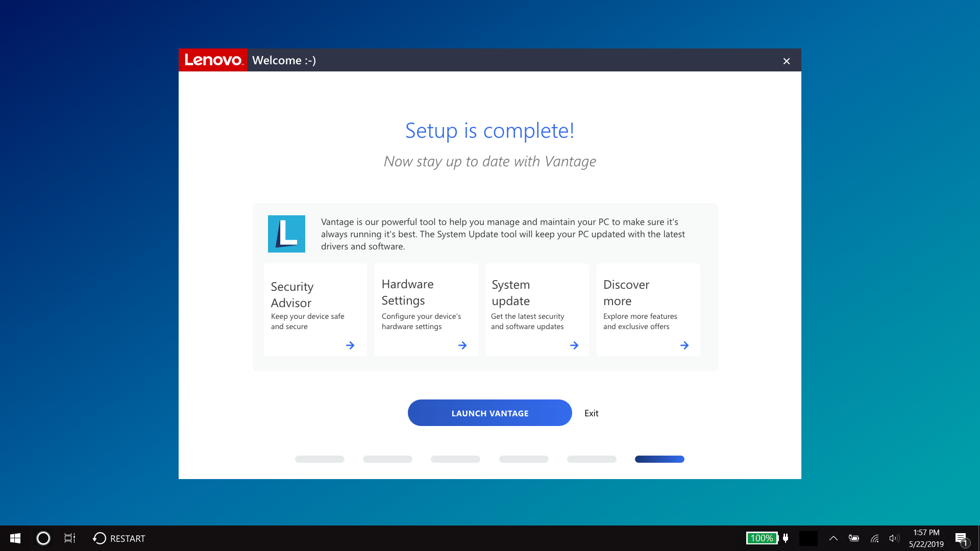
Task: Click the Launch Vantage button
Action: (x=490, y=413)
